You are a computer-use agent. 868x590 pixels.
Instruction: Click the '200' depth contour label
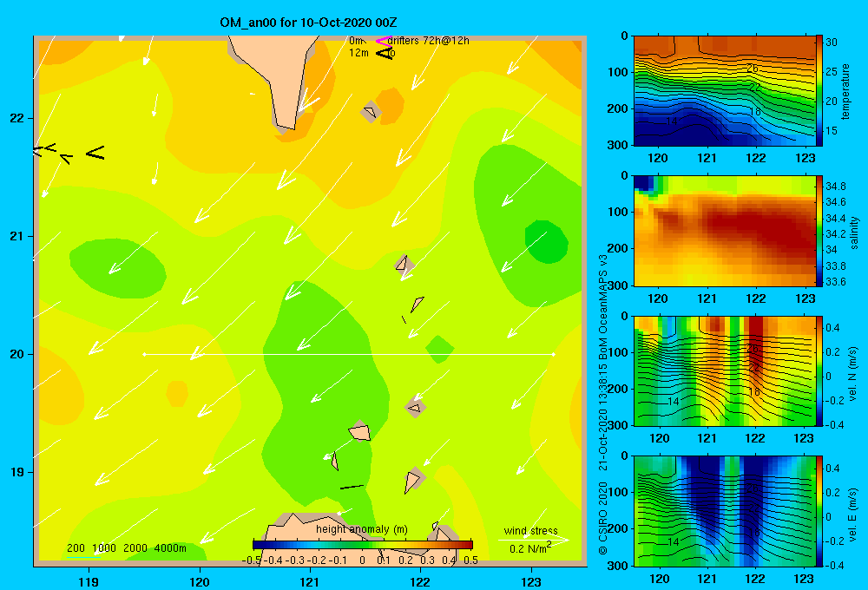(76, 548)
